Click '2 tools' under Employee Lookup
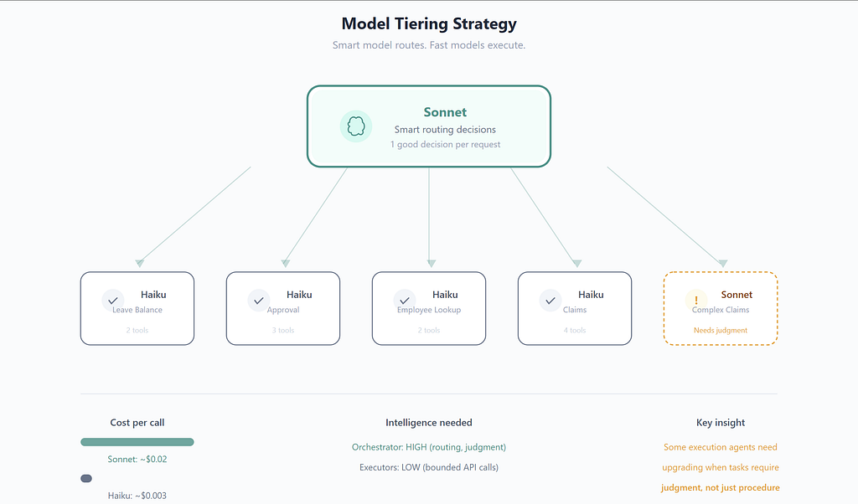Screen dimensions: 858x504 (429, 330)
